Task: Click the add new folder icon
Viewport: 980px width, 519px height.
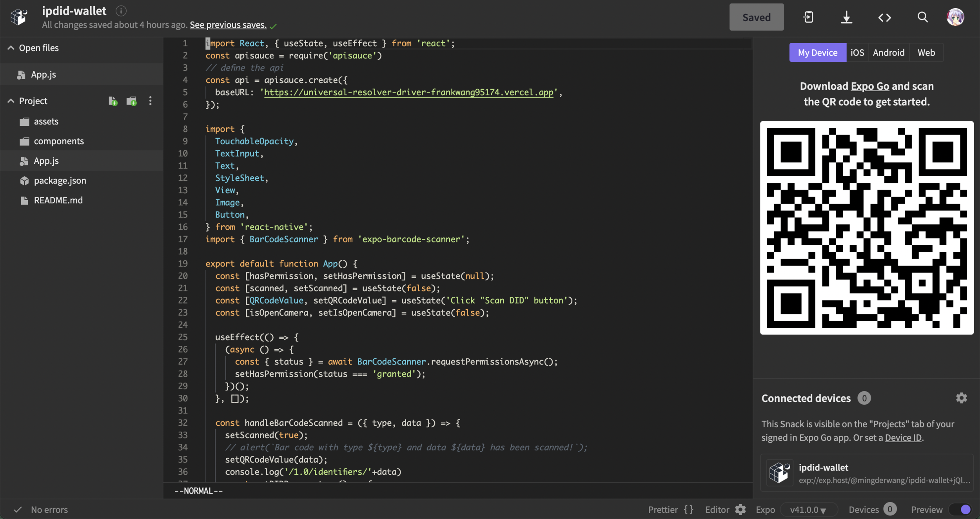Action: click(132, 101)
